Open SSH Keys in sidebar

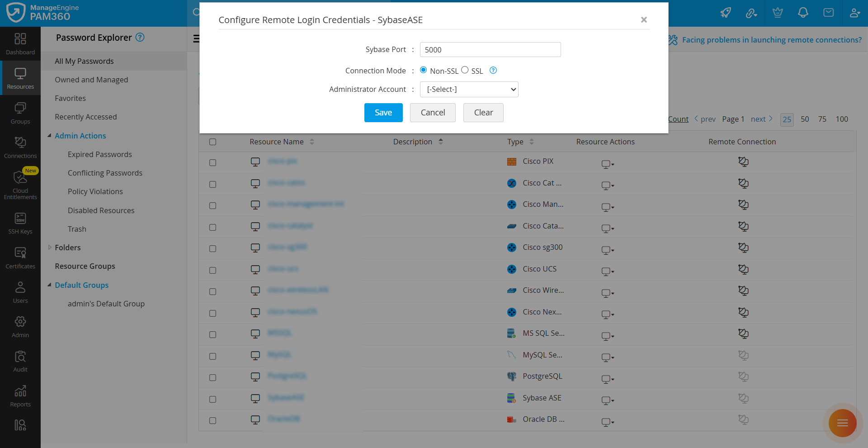(20, 223)
